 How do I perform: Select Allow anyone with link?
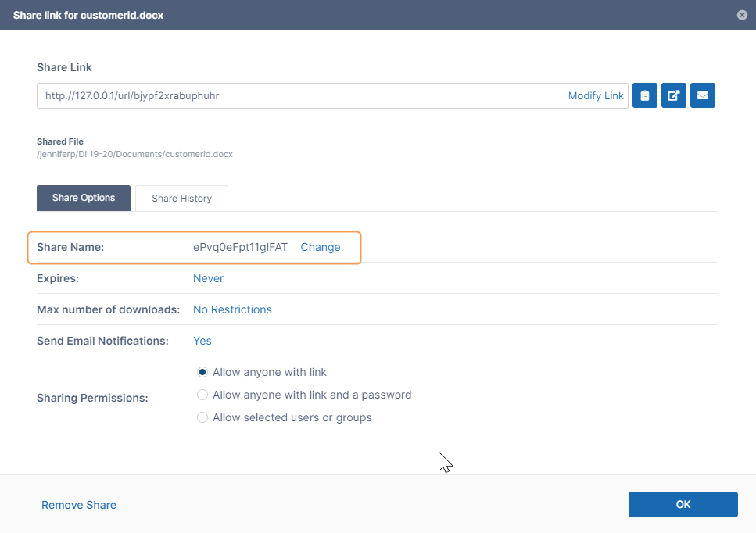click(x=202, y=372)
